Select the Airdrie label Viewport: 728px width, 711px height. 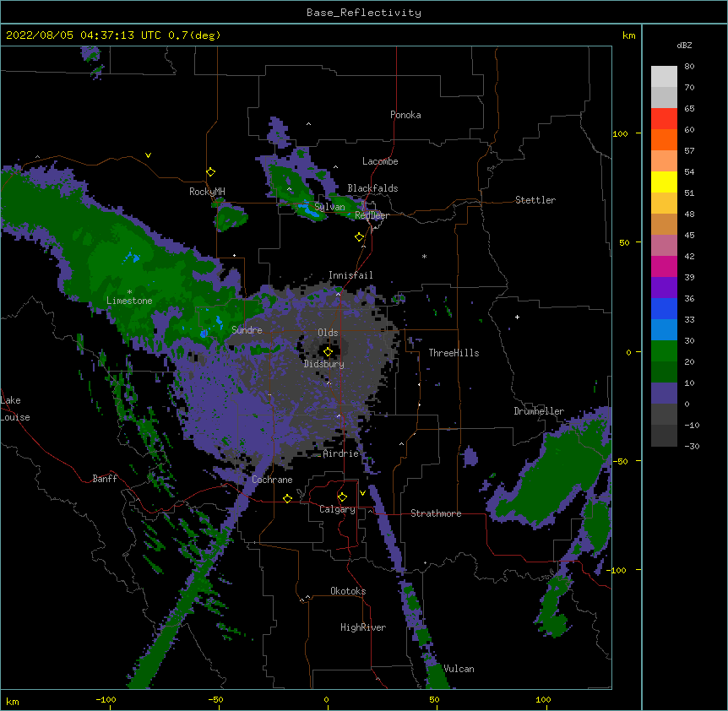(341, 453)
